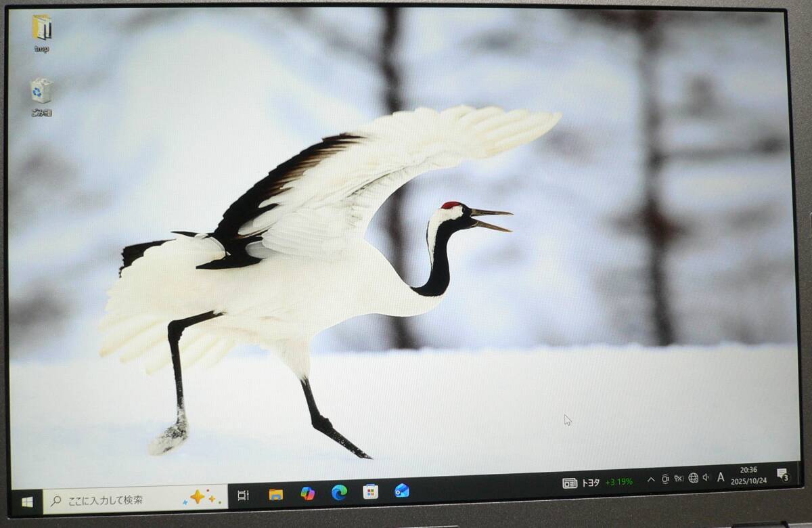The height and width of the screenshot is (528, 812).
Task: Open the speaker volume control
Action: pyautogui.click(x=706, y=477)
